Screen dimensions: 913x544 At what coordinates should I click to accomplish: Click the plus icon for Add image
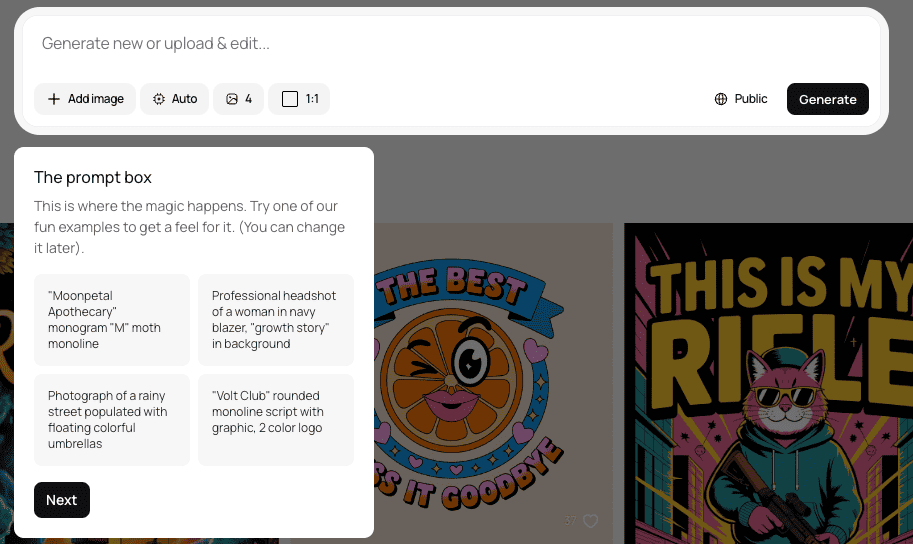point(54,99)
